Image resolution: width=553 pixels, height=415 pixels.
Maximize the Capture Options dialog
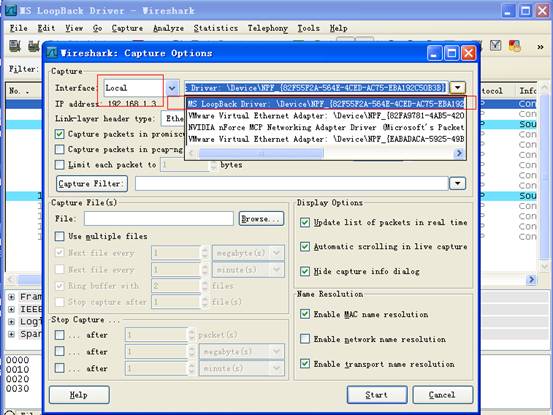coord(451,53)
